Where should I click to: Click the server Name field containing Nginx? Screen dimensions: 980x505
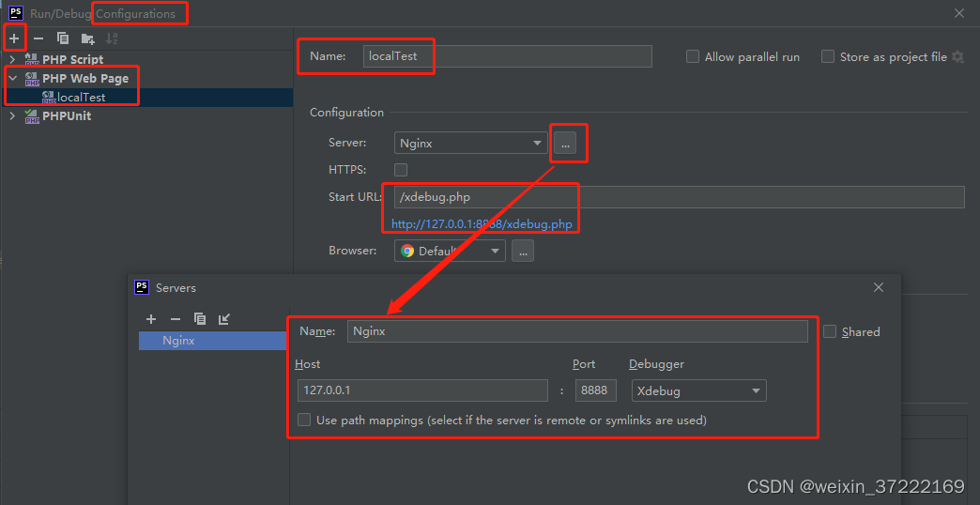coord(577,331)
